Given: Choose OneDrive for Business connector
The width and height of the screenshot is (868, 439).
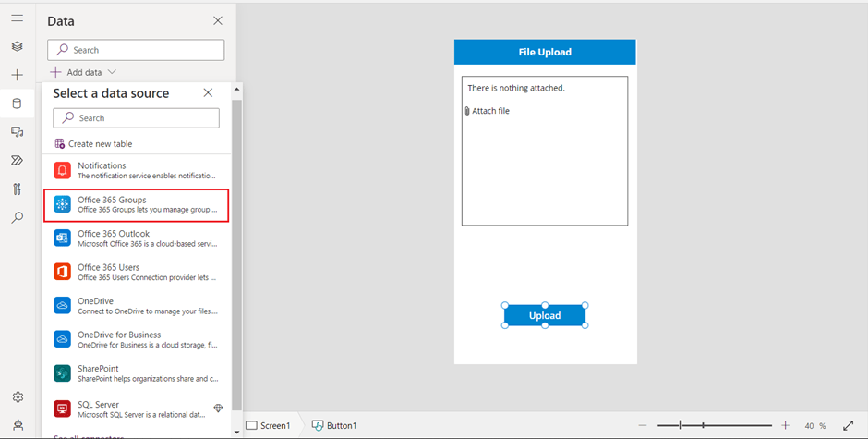Looking at the screenshot, I should click(x=137, y=339).
